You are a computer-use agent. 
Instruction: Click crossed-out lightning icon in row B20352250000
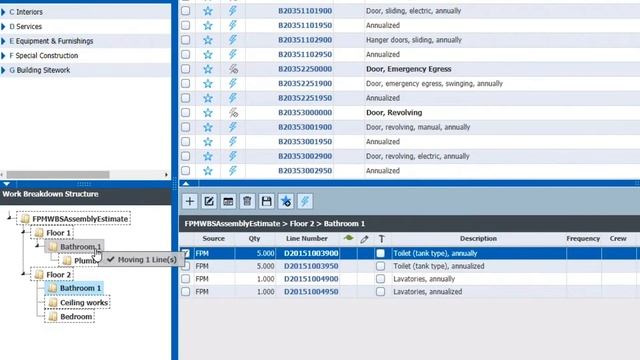click(x=233, y=69)
